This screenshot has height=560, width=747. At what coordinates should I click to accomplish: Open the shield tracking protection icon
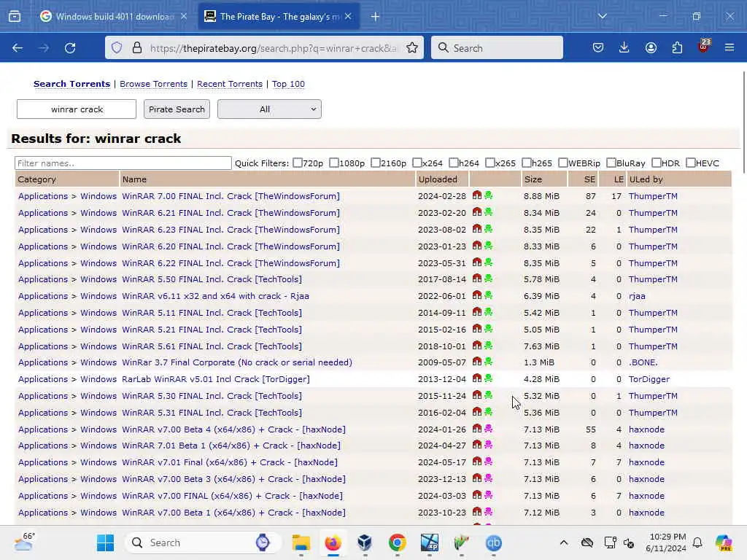click(x=117, y=47)
